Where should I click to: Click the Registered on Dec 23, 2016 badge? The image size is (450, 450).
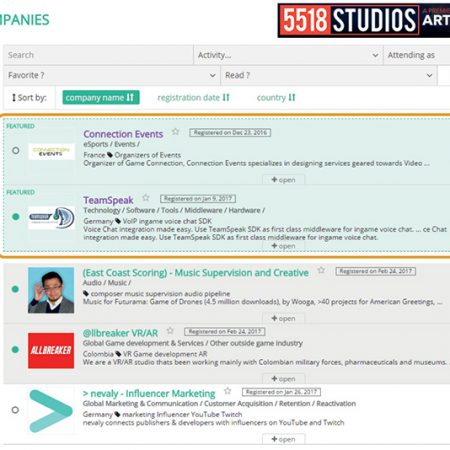point(230,133)
